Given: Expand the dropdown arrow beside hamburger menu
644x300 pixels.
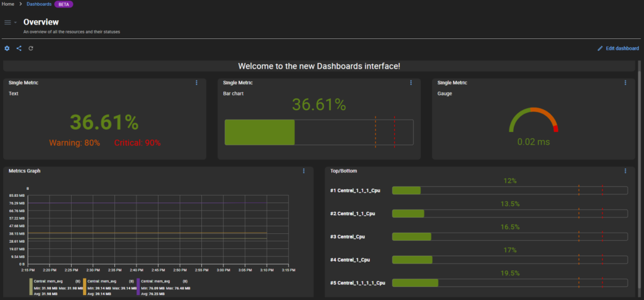Looking at the screenshot, I should 16,23.
